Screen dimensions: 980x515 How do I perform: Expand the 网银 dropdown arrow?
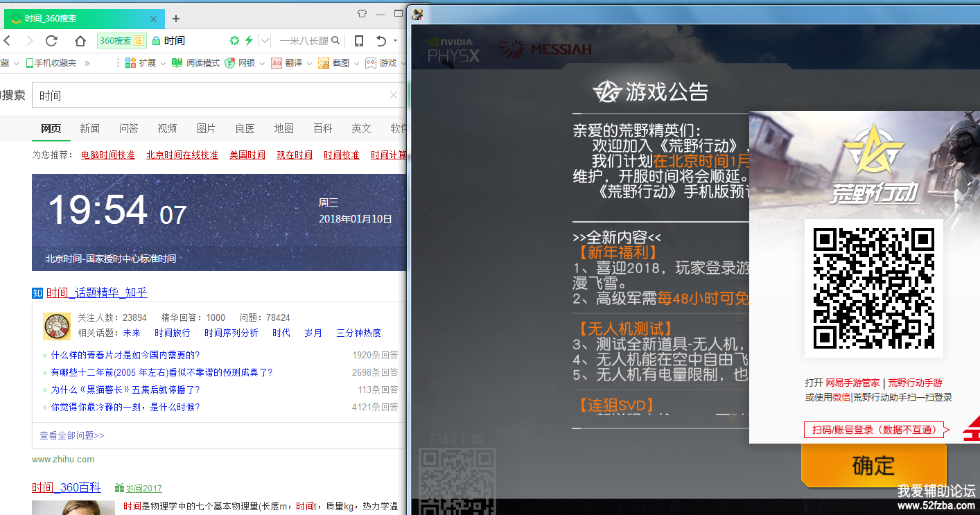click(262, 63)
